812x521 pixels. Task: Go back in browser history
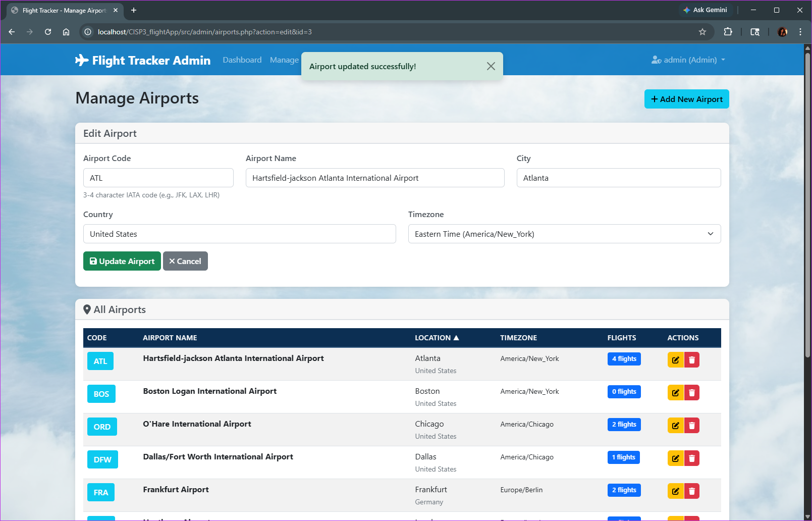(12, 32)
